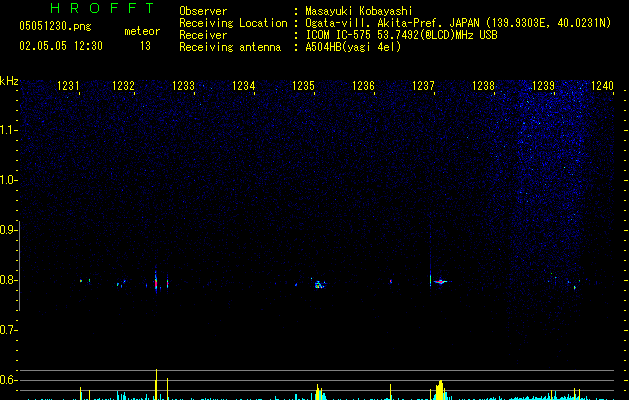
Task: Click the 1237 time marker
Action: pos(423,86)
